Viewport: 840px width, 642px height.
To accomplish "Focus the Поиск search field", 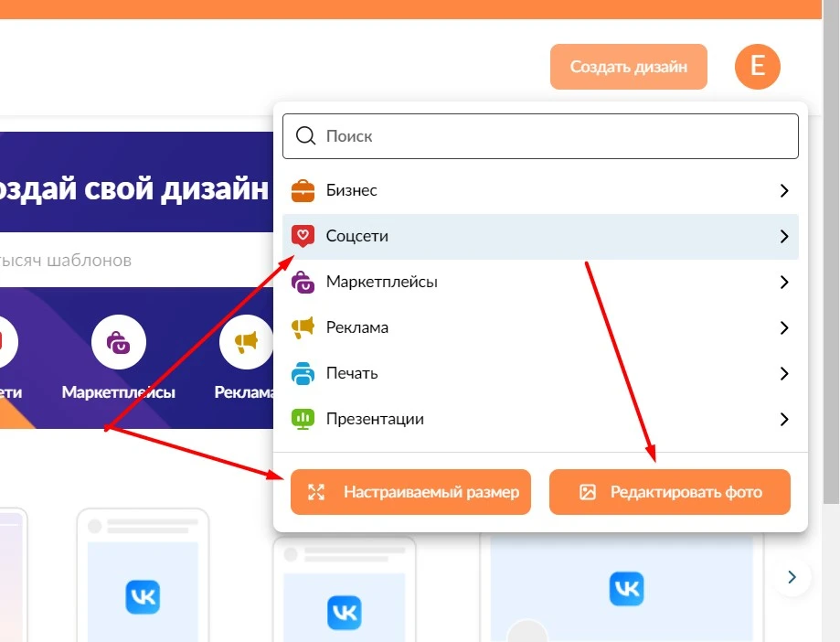I will [x=540, y=136].
